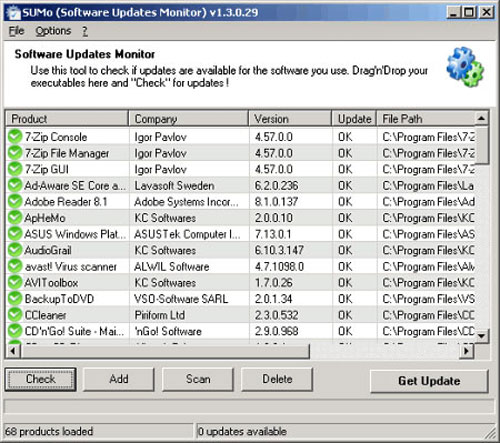Sort by the Version column header

[290, 119]
